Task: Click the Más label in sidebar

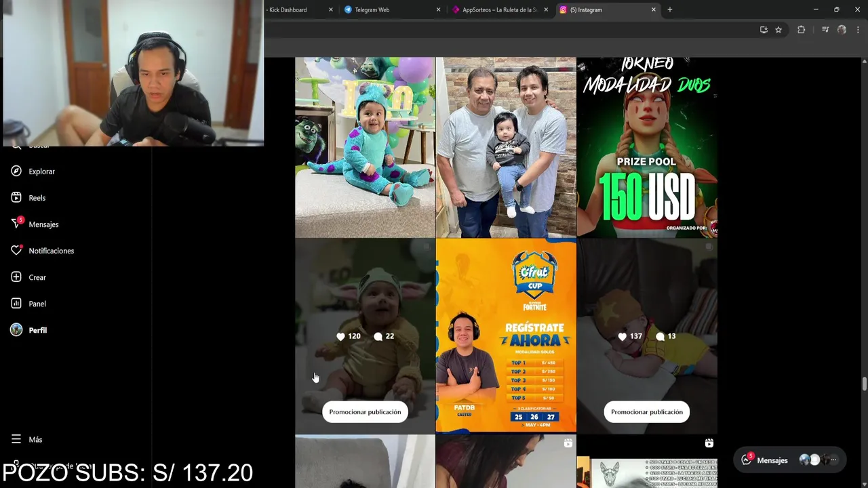Action: click(35, 439)
